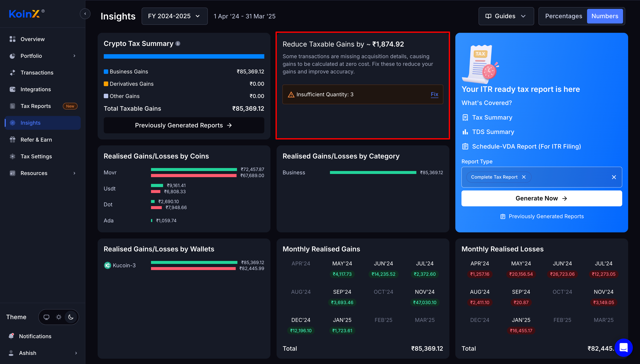Open Refer & Earn in the sidebar

[43, 139]
